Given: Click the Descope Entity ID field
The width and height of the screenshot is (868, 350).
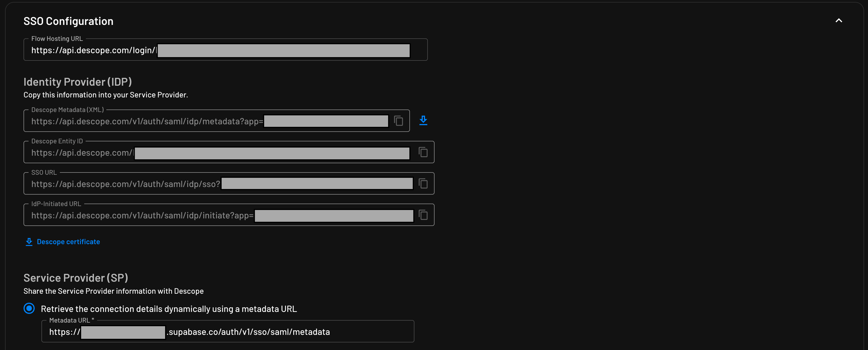Looking at the screenshot, I should click(229, 152).
